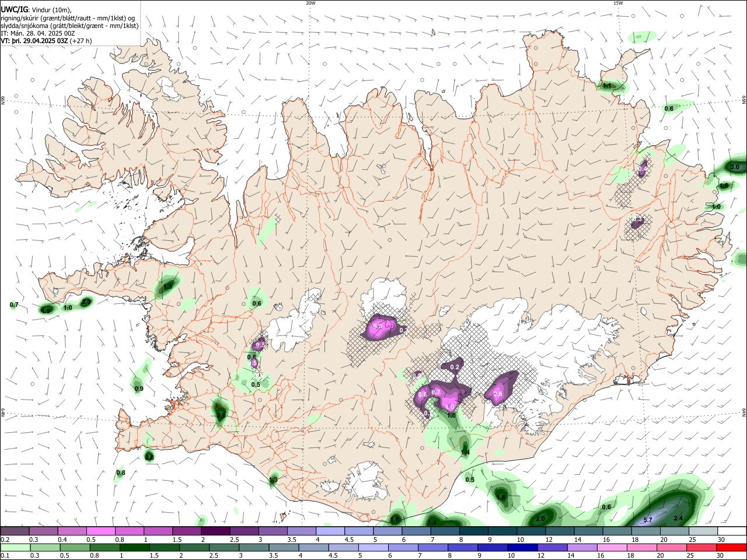Click the white swatch labeled 30 on upper legend
This screenshot has height=560, width=747.
click(732, 531)
